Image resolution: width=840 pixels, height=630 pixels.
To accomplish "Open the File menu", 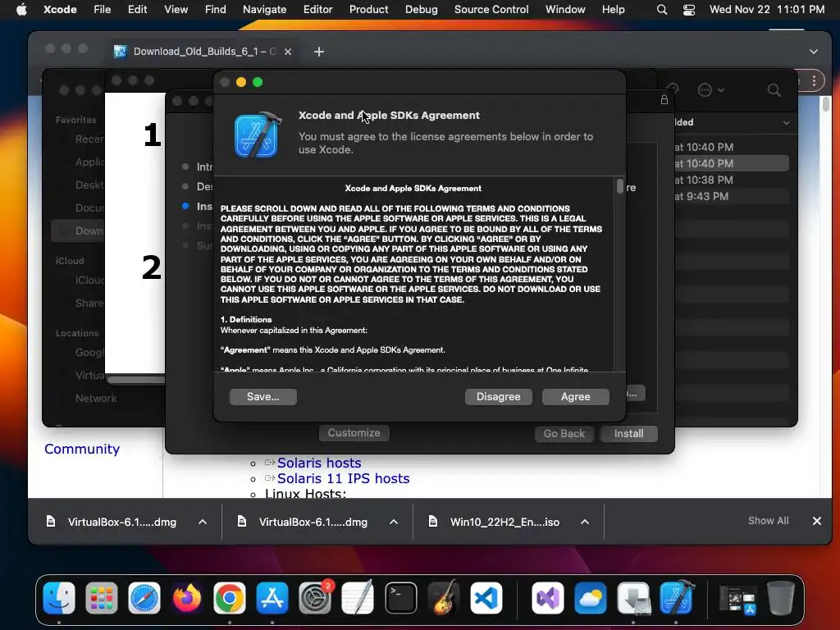I will click(x=103, y=9).
